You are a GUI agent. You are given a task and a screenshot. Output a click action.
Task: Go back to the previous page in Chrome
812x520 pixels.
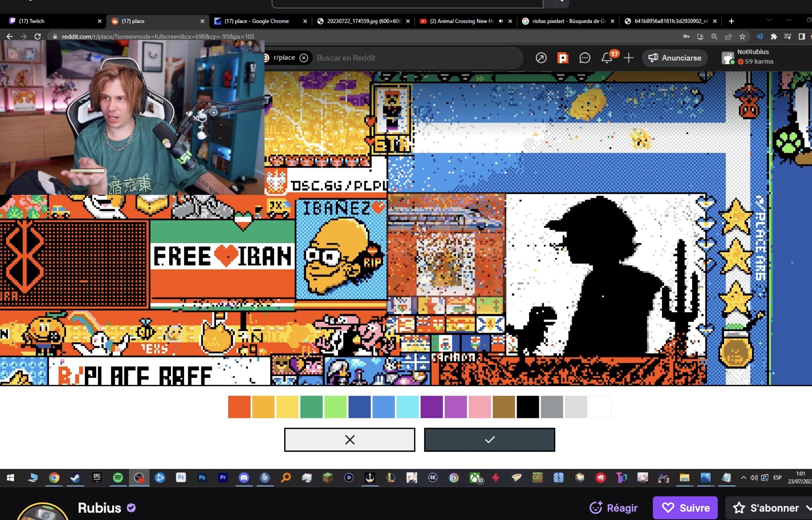[10, 36]
